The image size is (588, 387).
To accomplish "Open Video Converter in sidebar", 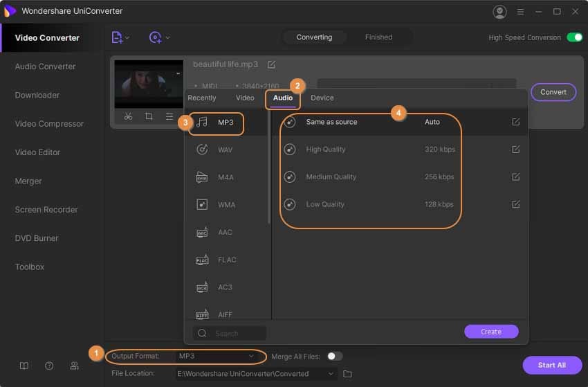I will (47, 38).
